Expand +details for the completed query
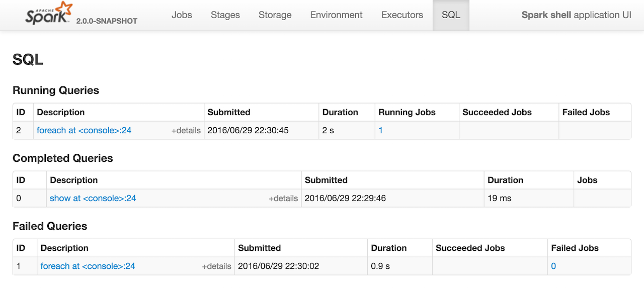This screenshot has height=289, width=644. point(283,199)
